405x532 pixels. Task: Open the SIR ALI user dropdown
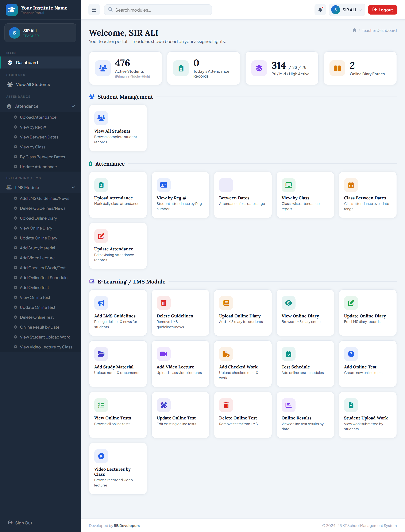pyautogui.click(x=347, y=10)
